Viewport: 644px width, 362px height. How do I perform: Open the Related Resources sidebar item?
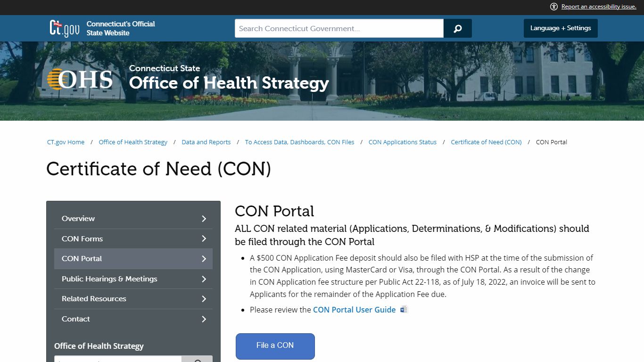(x=133, y=299)
